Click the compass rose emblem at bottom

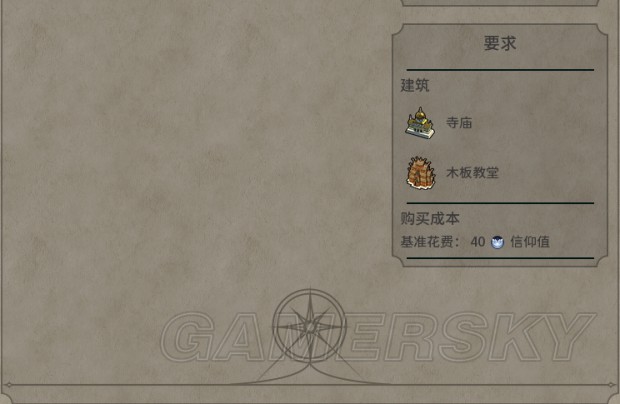tap(310, 327)
